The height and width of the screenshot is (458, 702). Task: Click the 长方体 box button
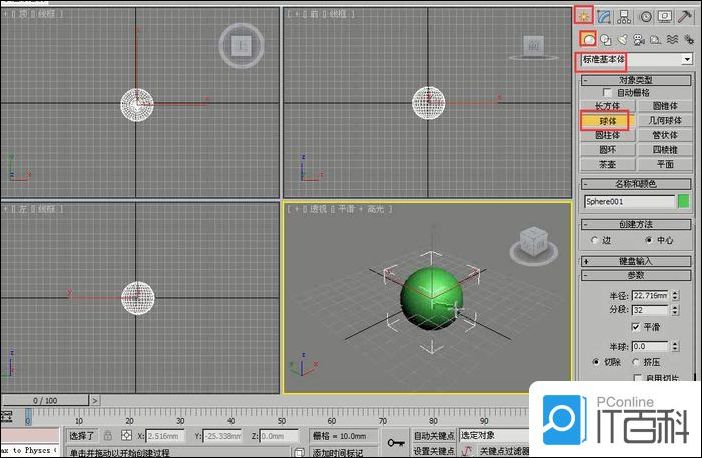608,106
